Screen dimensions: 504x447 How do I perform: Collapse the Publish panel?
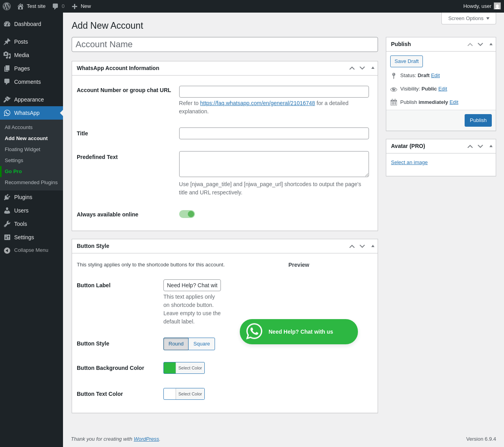click(x=491, y=44)
